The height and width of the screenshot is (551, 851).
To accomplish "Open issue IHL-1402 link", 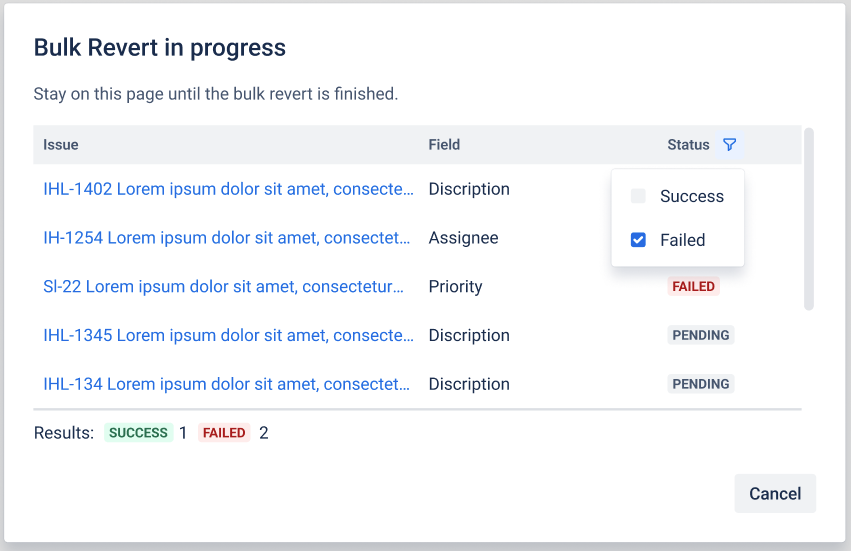I will pos(228,189).
